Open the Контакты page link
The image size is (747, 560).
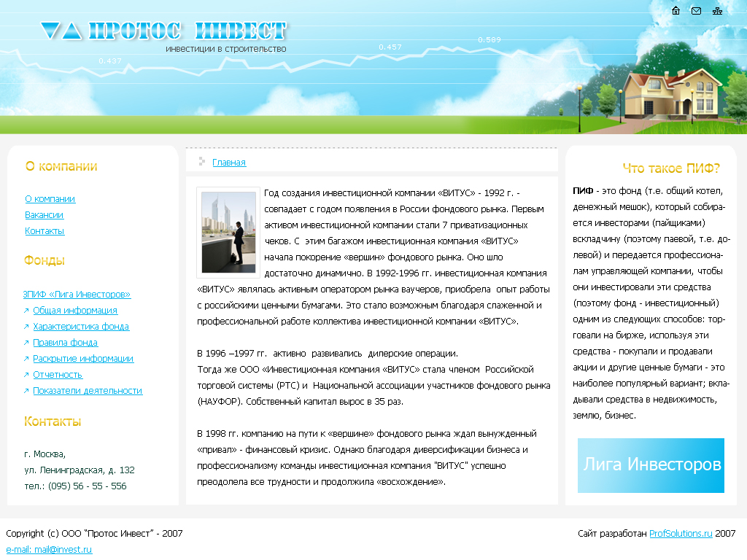tap(46, 231)
